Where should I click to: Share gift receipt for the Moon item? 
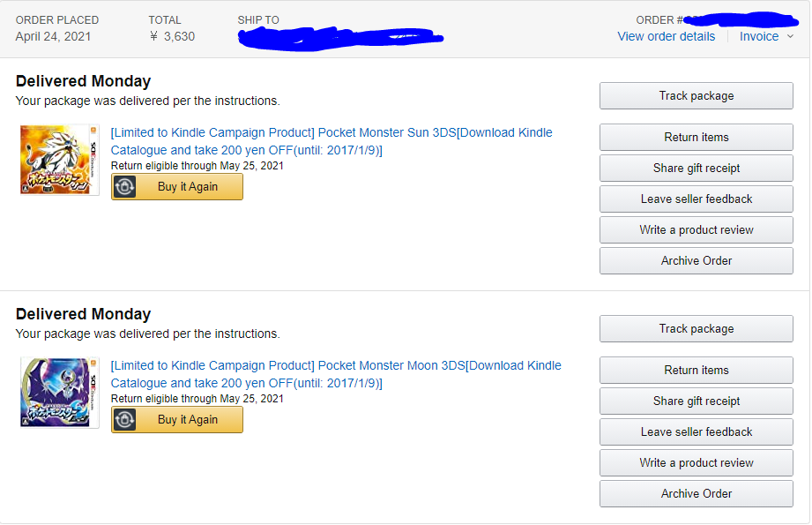coord(696,401)
